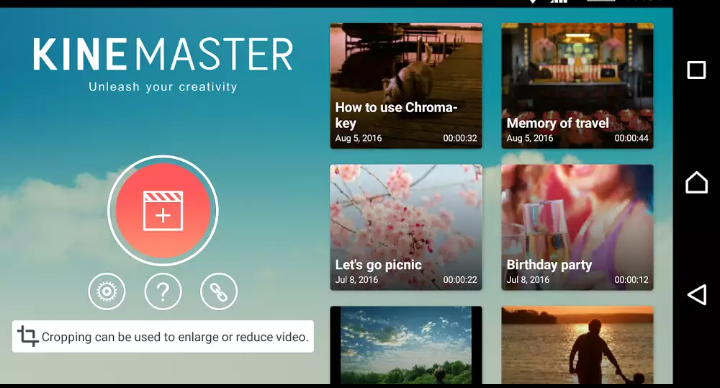
Task: Click 'Aug 5, 2016' date on Memory of travel
Action: (529, 138)
